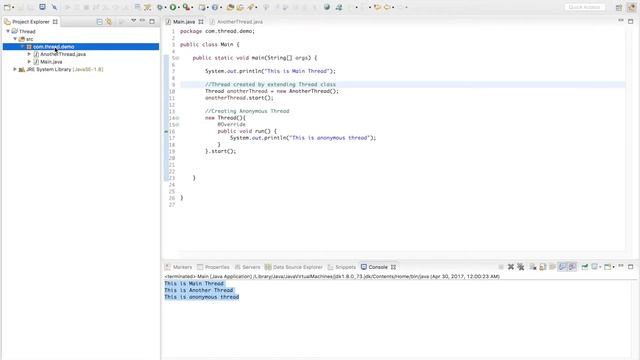Switch to the Java EE perspective icon
The image size is (640, 360).
632,7
